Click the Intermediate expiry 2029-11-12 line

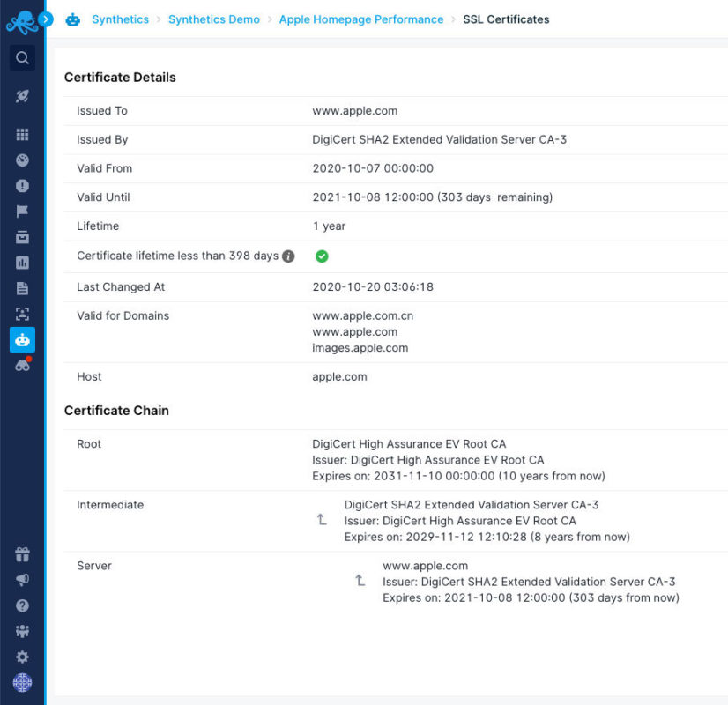pyautogui.click(x=487, y=537)
